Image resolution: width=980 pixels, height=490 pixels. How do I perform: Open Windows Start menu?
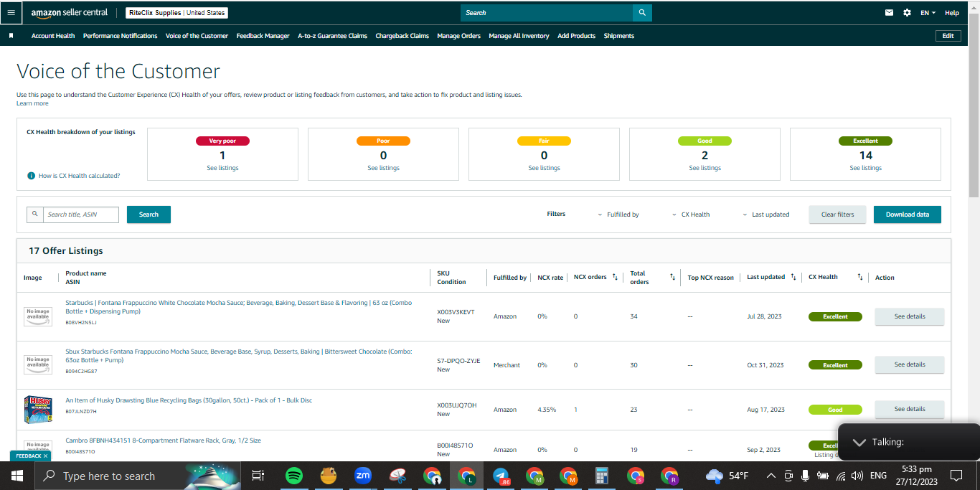coord(17,476)
